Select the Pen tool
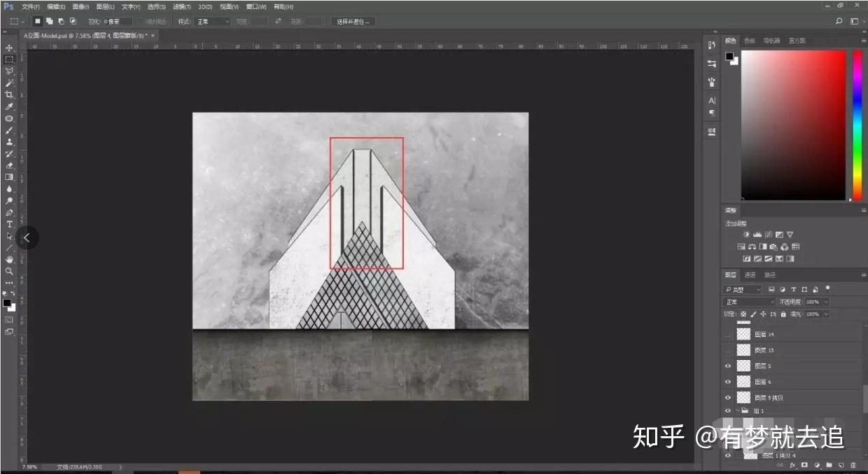Viewport: 868px width, 474px height. tap(9, 212)
